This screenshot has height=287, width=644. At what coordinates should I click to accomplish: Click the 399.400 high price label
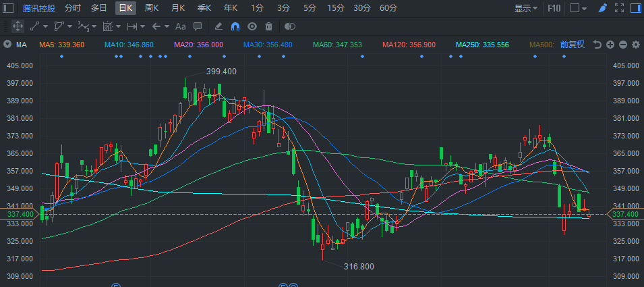(x=221, y=72)
